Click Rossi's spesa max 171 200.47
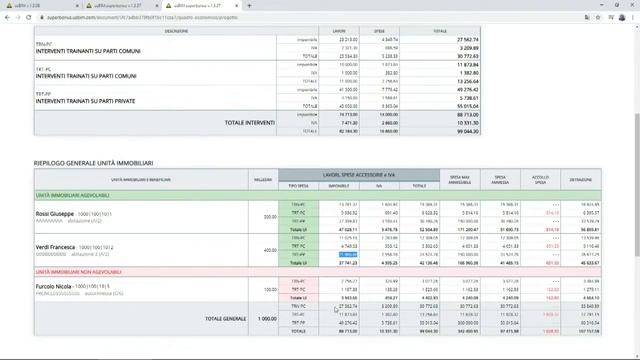The image size is (640, 360). tap(468, 230)
